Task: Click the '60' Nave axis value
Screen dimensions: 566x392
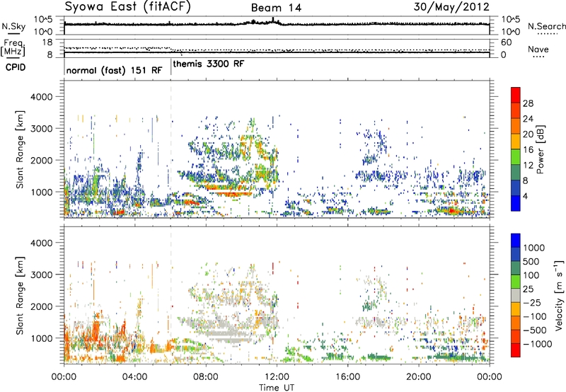Action: pos(506,42)
